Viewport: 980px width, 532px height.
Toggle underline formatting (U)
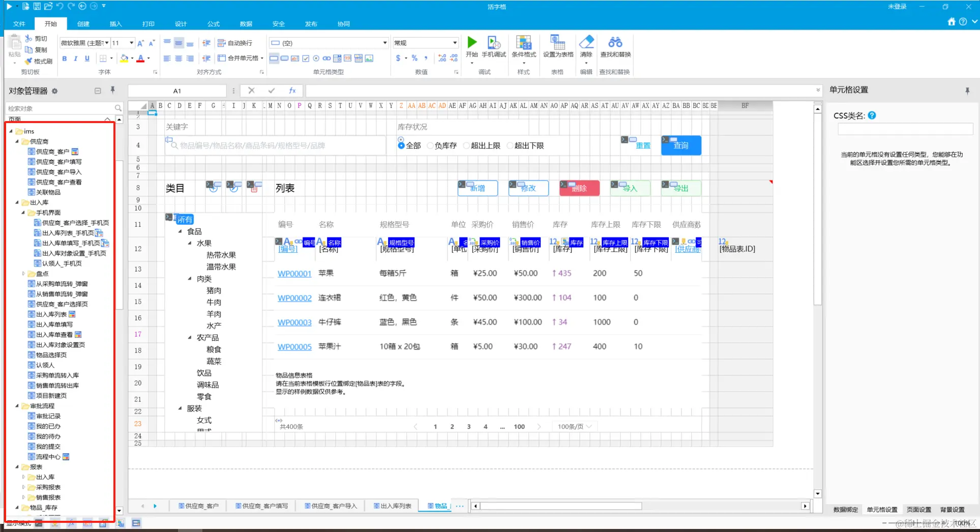[87, 58]
